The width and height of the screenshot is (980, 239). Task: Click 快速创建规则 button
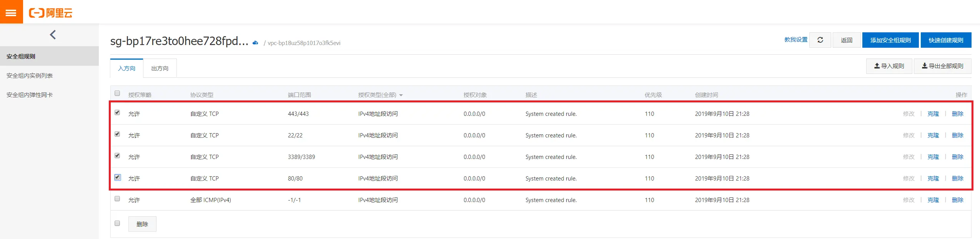946,40
